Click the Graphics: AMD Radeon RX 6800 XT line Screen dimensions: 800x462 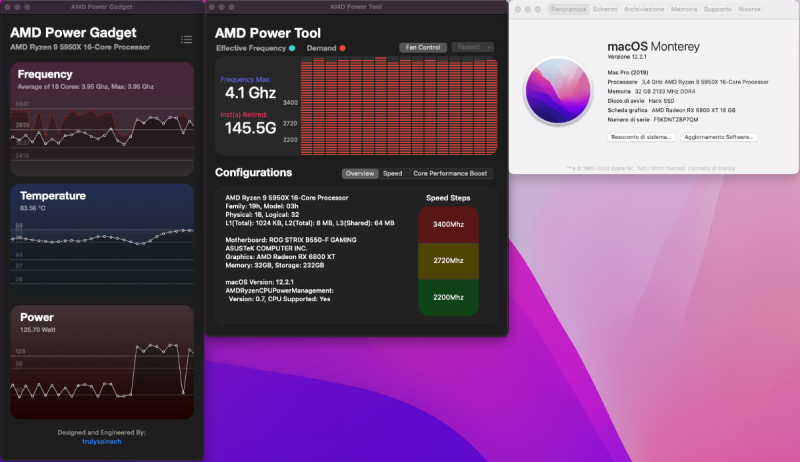coord(280,256)
